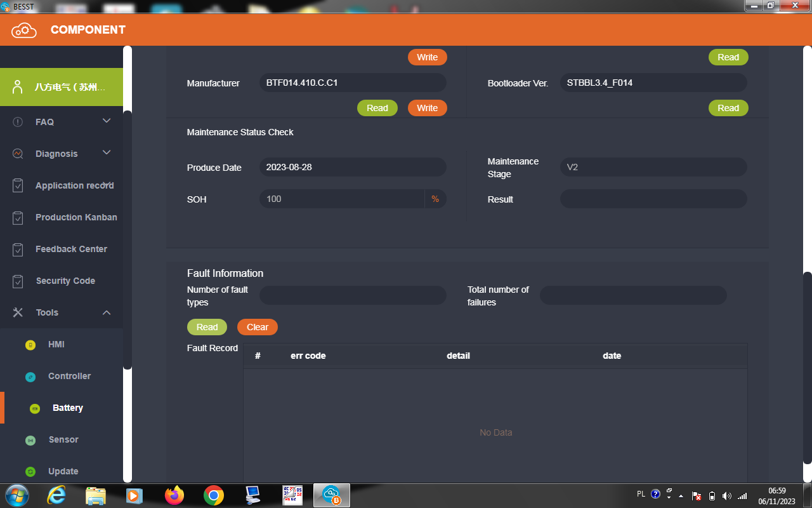Screen dimensions: 812x508
Task: Open File Explorer from the taskbar
Action: (96, 495)
